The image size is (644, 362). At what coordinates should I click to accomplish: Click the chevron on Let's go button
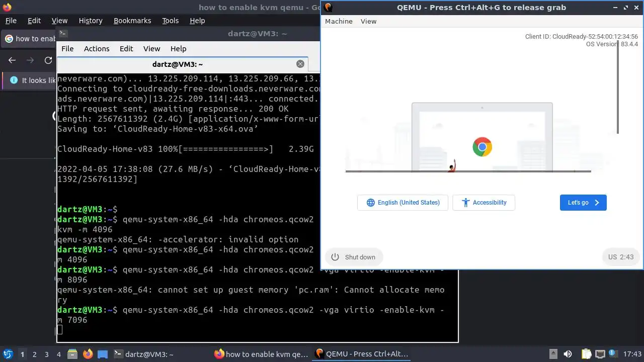(597, 203)
